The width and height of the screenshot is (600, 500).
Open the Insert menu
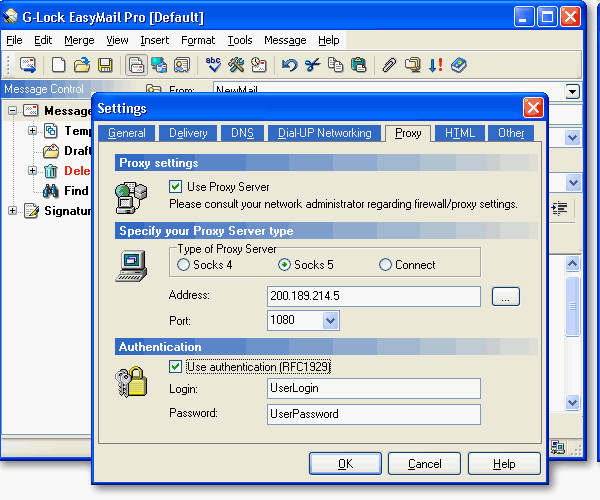click(155, 40)
